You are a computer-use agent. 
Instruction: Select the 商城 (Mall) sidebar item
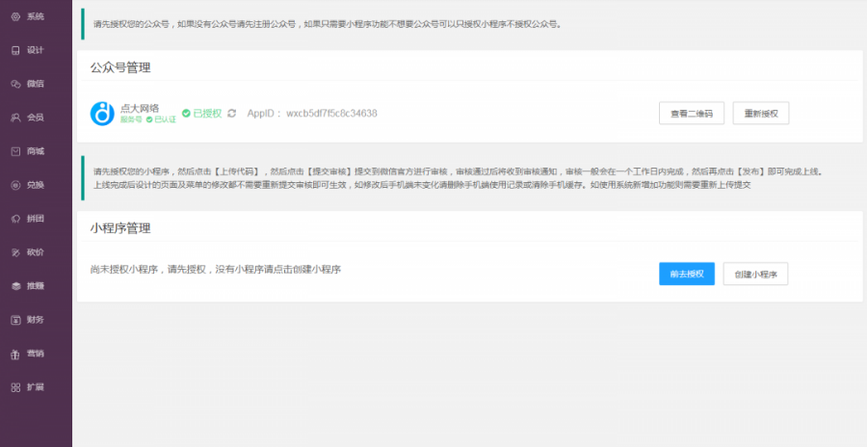(x=29, y=151)
